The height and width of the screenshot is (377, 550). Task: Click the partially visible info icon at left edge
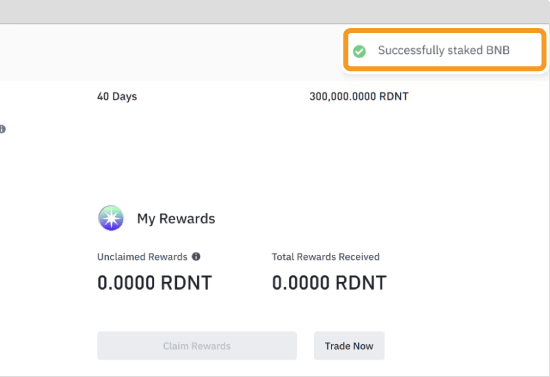pyautogui.click(x=2, y=129)
